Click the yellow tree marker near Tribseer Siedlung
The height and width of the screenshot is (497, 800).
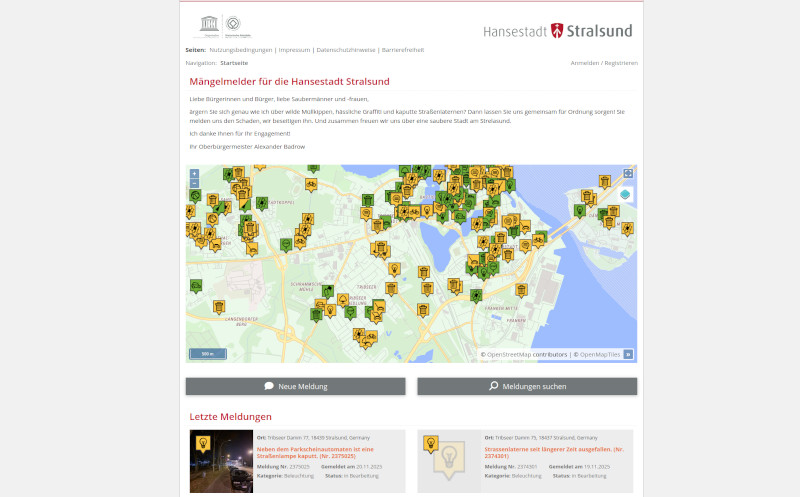[343, 300]
